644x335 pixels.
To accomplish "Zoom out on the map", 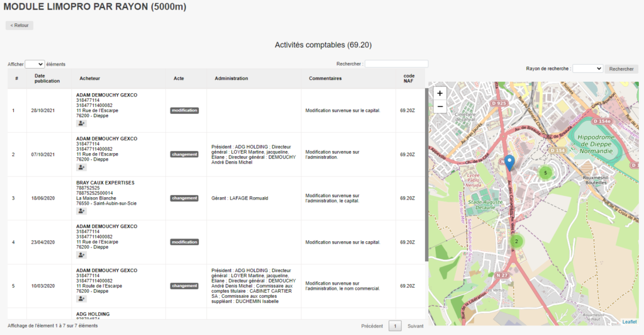I will click(x=440, y=106).
